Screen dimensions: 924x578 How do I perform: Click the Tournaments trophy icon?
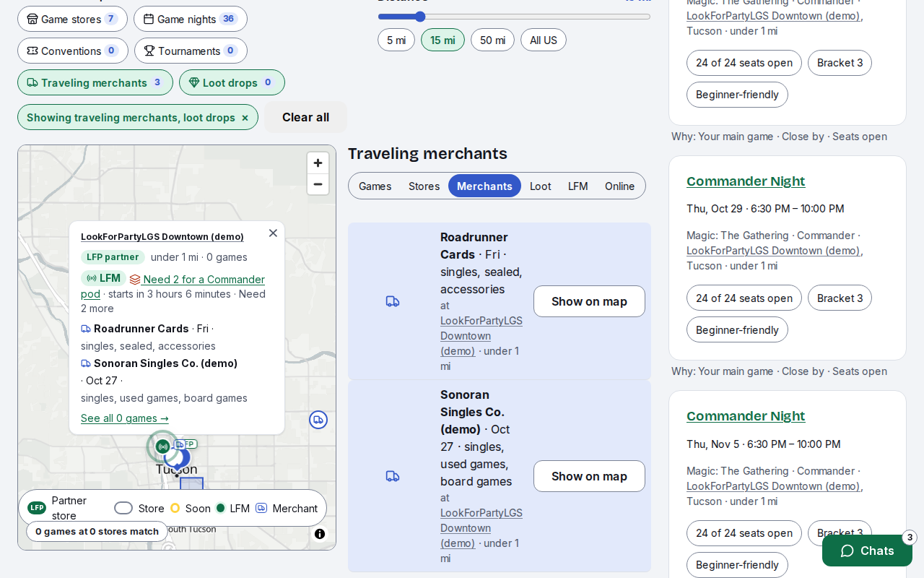point(149,51)
